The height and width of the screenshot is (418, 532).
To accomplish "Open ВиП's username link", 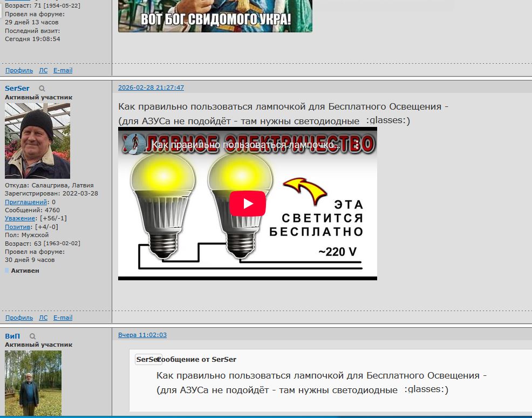I will coord(12,336).
